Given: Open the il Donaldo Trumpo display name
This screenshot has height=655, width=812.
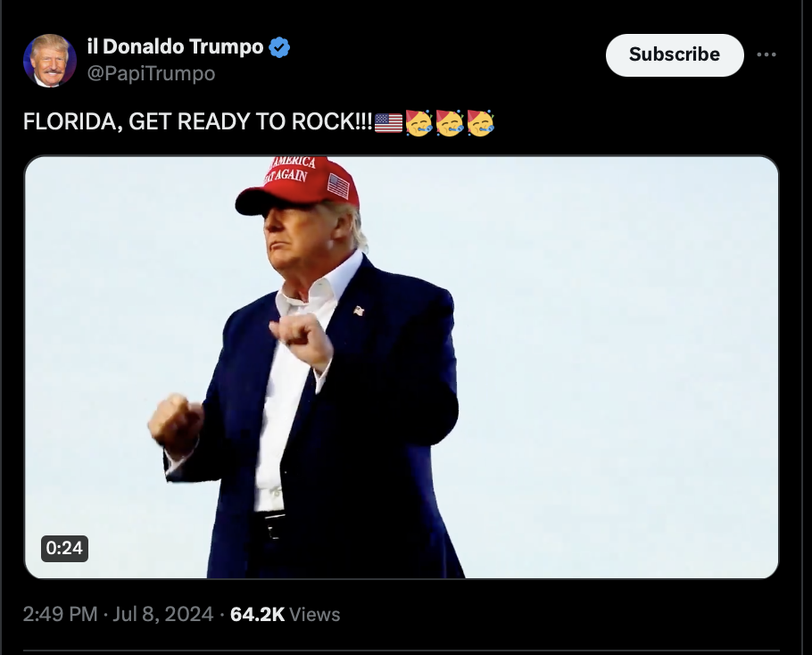Looking at the screenshot, I should [x=176, y=46].
